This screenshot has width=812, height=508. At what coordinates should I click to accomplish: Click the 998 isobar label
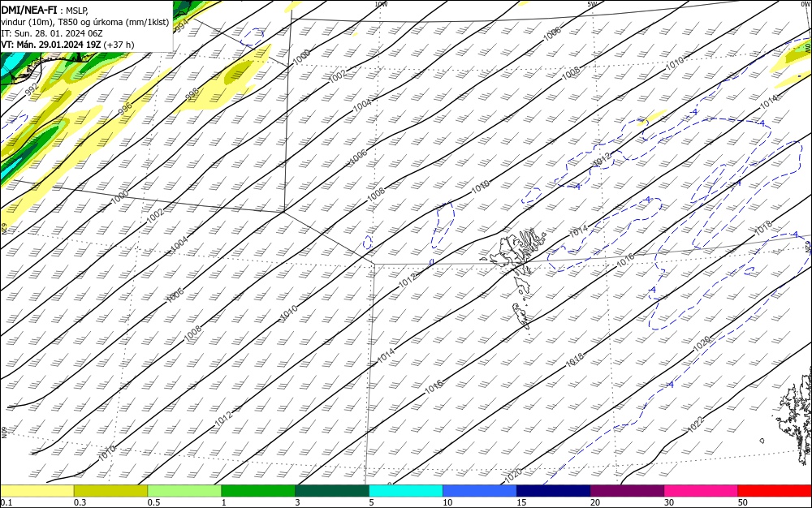(x=192, y=94)
